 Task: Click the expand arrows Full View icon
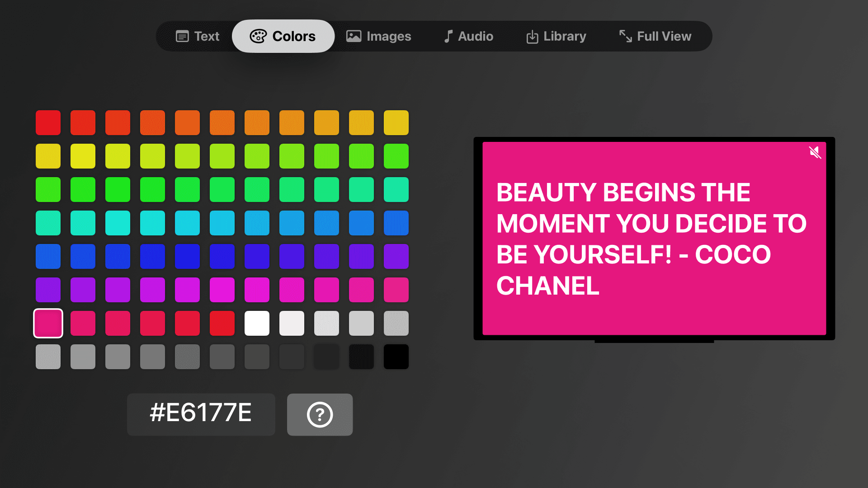[x=626, y=36]
